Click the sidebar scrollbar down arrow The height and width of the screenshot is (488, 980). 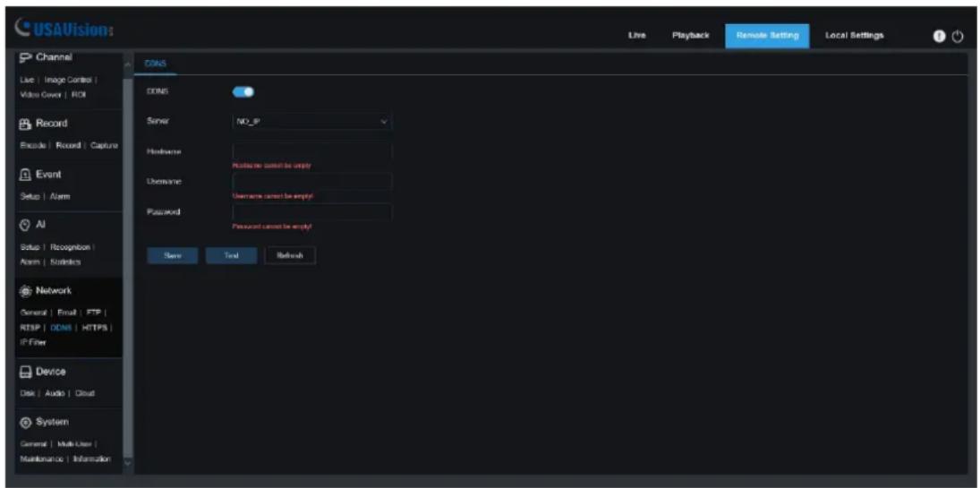128,464
